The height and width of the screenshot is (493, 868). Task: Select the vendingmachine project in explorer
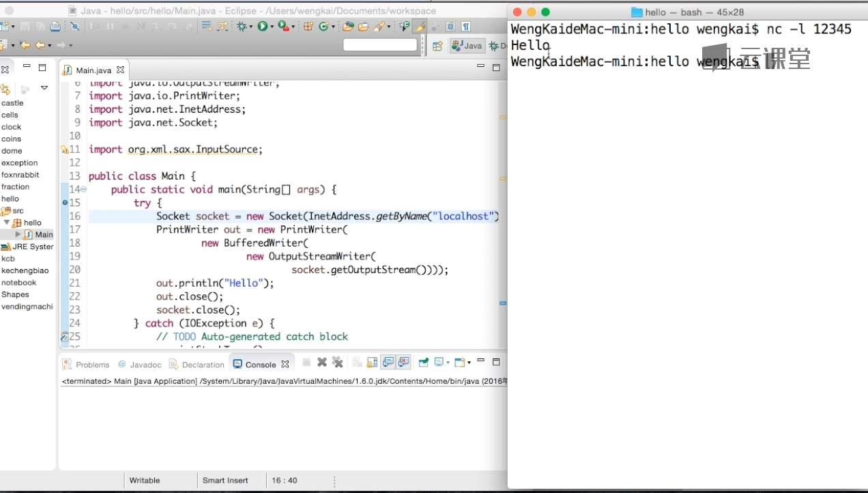pos(27,307)
